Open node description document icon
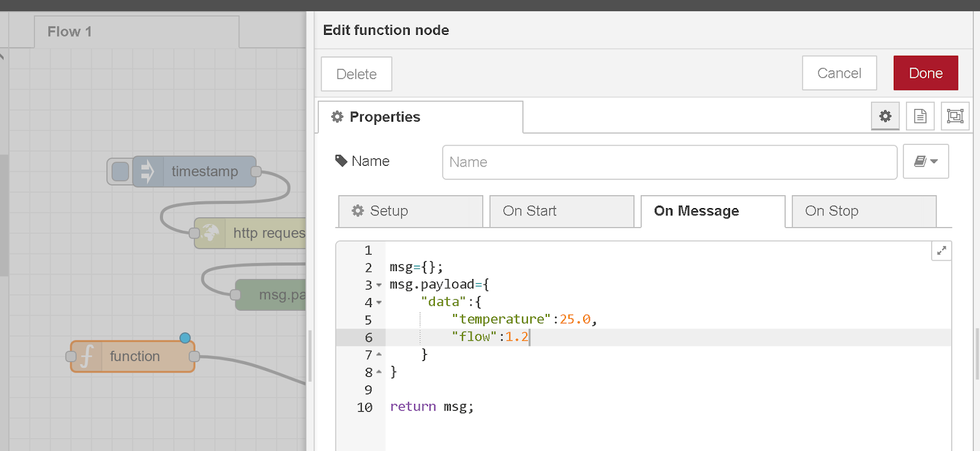 tap(920, 116)
